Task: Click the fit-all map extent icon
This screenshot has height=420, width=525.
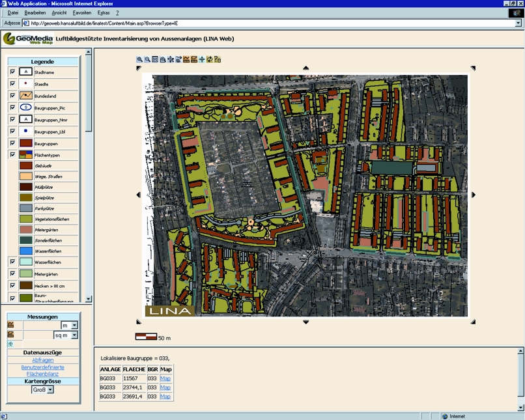Action: pyautogui.click(x=155, y=59)
